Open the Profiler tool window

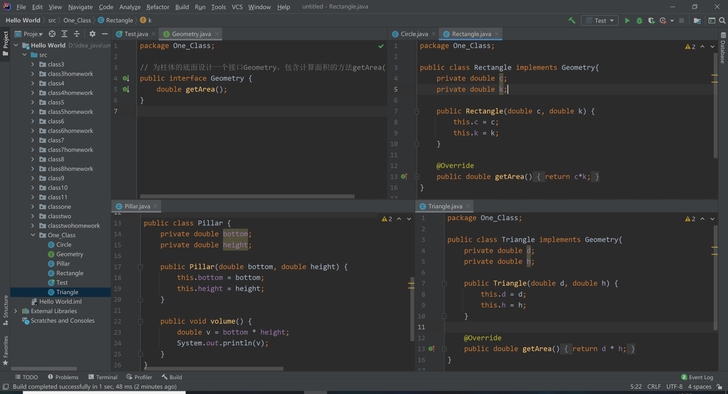[x=139, y=377]
